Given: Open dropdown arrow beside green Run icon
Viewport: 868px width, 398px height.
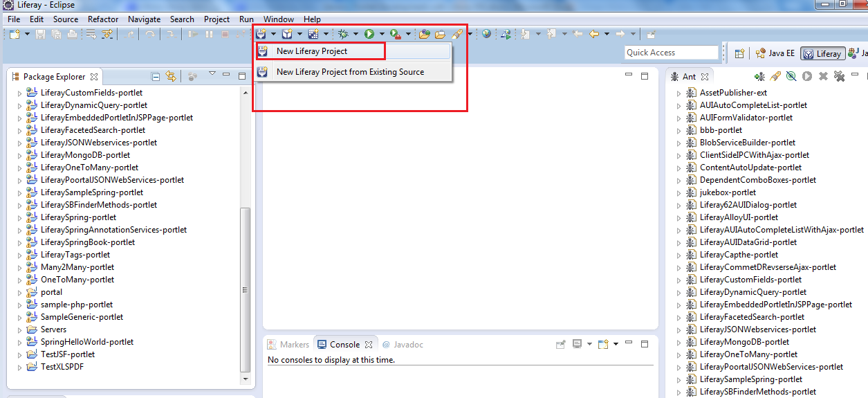Looking at the screenshot, I should (382, 34).
